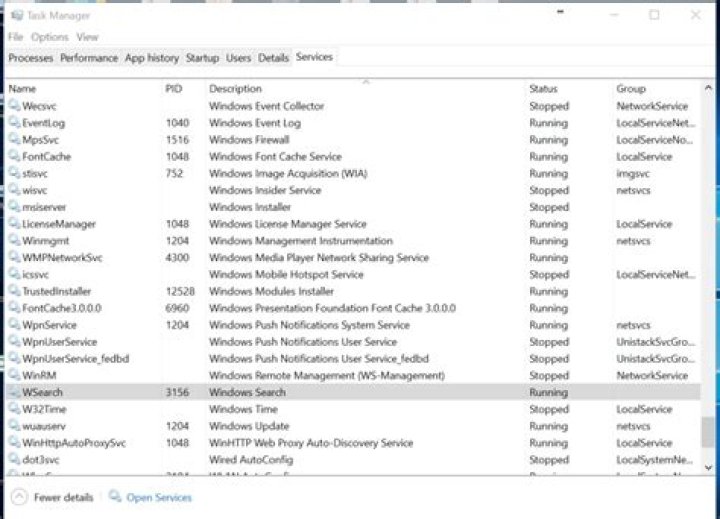Click the service icon beside TrustedInstaller
This screenshot has height=519, width=720.
pos(14,291)
